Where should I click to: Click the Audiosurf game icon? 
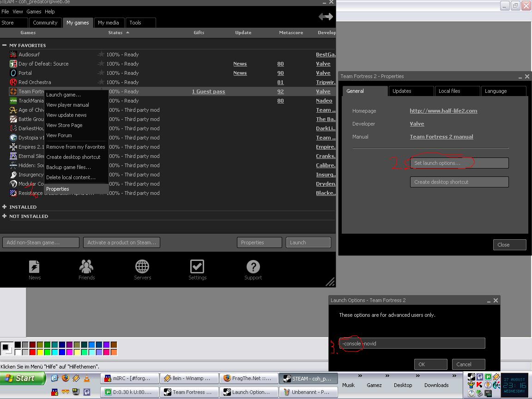click(x=13, y=54)
